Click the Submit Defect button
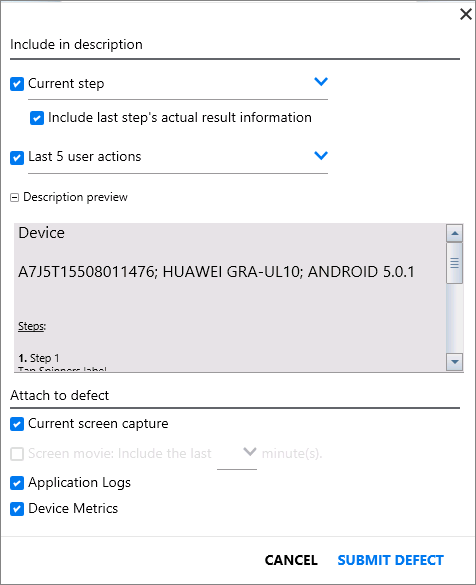 coord(391,560)
